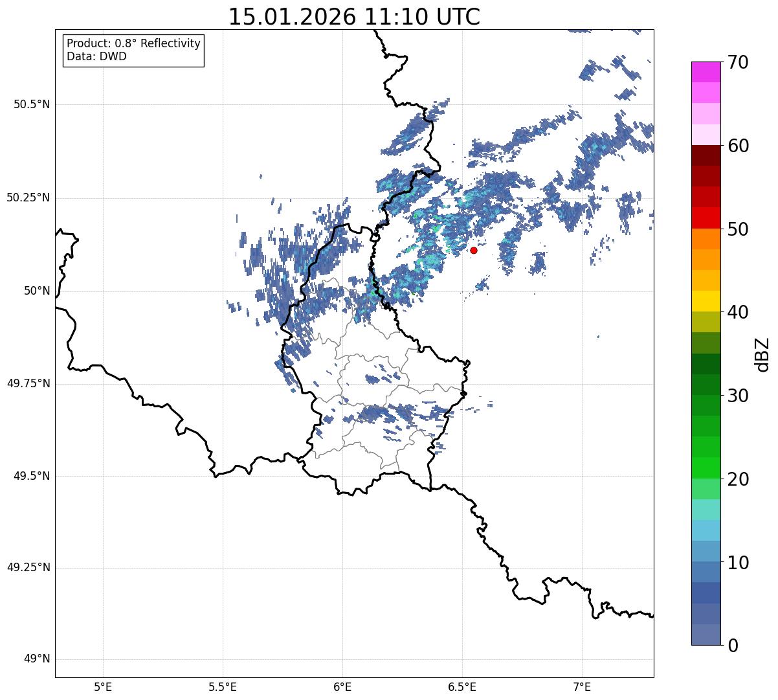778x700 pixels.
Task: Click the title "15.01.2026 11:10 UTC"
Action: click(x=355, y=17)
